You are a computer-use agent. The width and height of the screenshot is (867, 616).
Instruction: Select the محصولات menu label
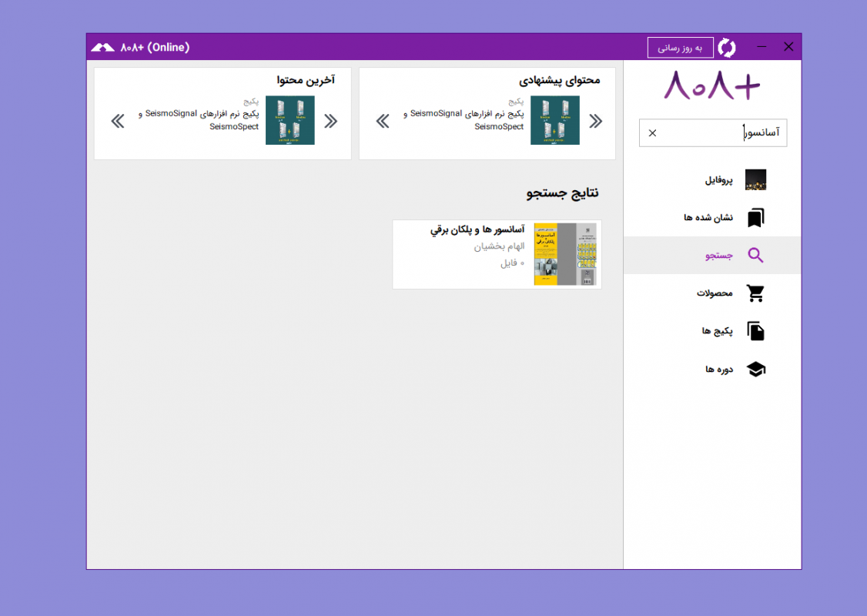[x=715, y=293]
